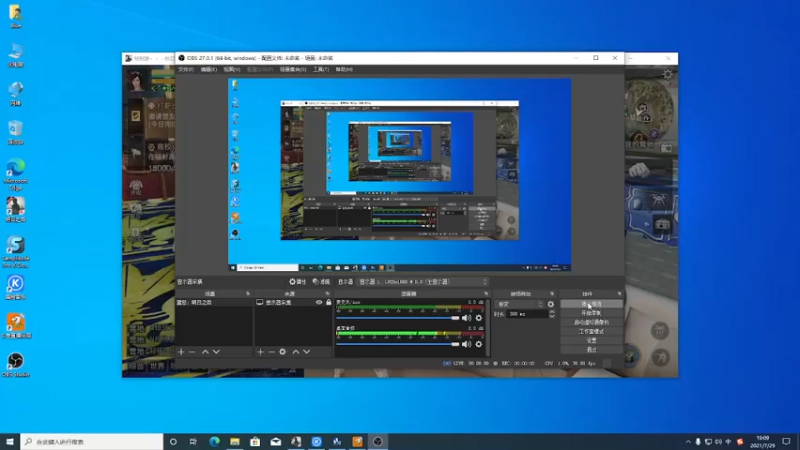Click the settings gear in the game window behind OBS
800x450 pixels.
coord(667,74)
